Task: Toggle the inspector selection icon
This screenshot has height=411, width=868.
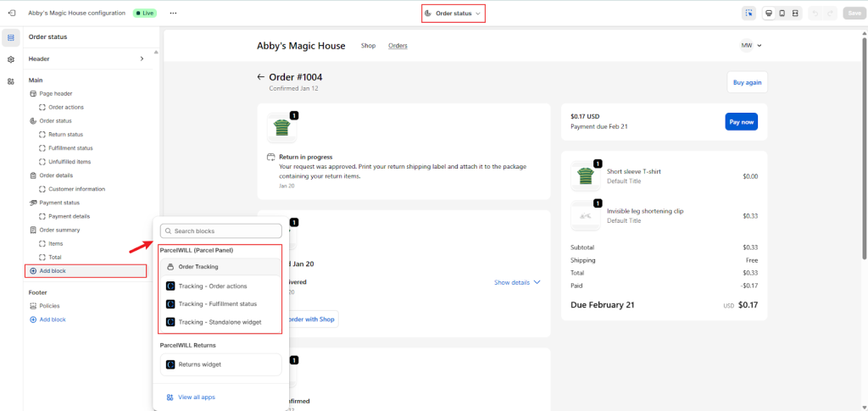Action: point(749,14)
